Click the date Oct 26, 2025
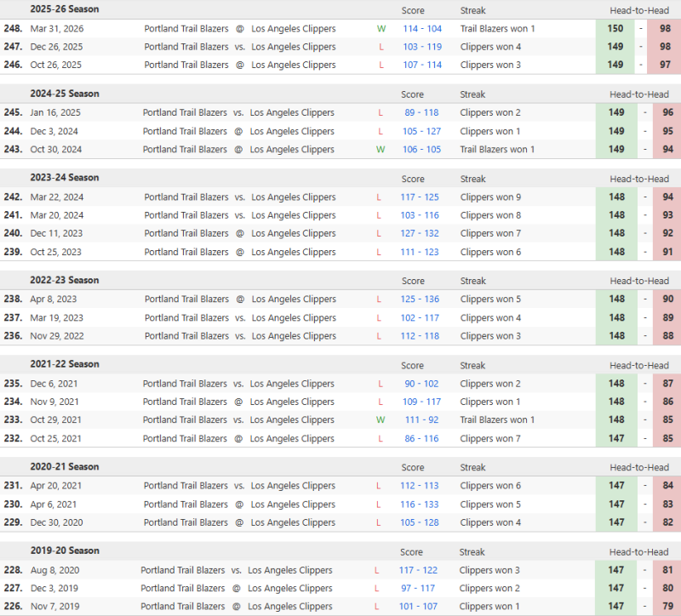 coord(55,66)
